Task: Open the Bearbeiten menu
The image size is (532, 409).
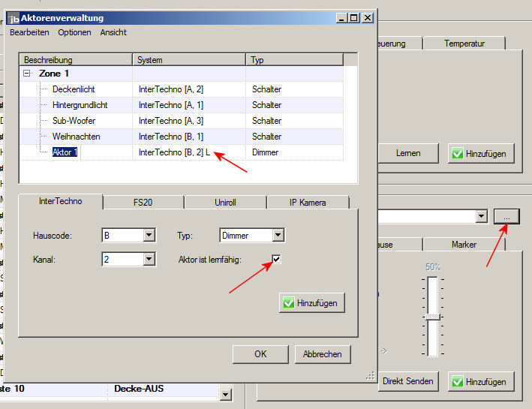Action: click(29, 32)
